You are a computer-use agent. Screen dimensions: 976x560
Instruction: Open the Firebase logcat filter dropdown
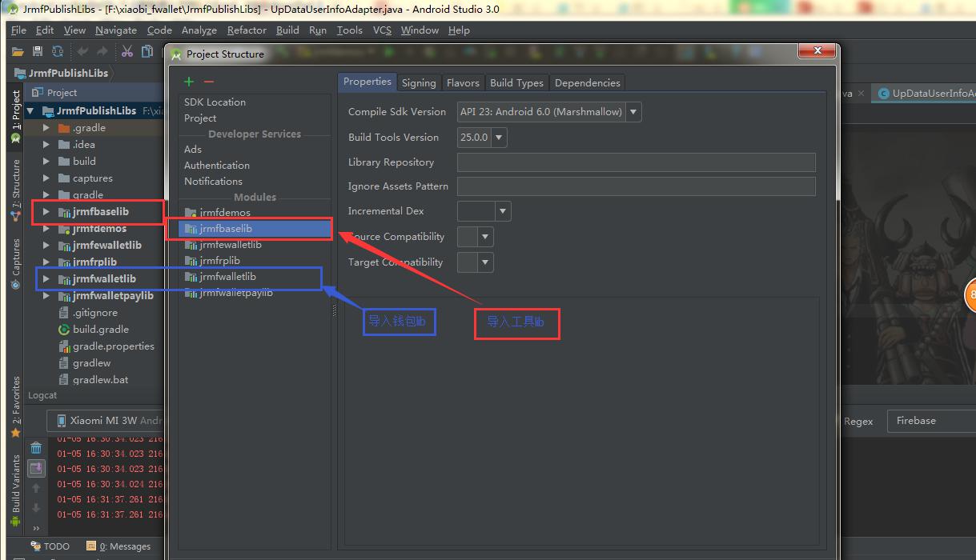931,421
